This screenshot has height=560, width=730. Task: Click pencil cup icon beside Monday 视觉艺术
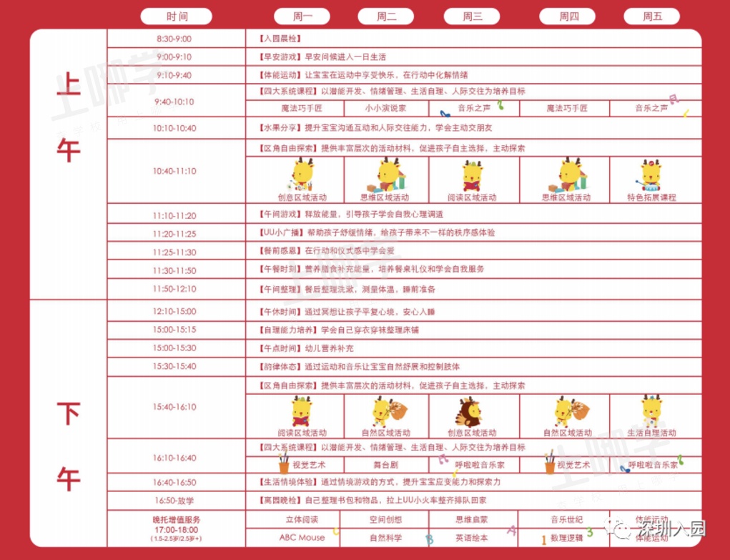click(284, 463)
